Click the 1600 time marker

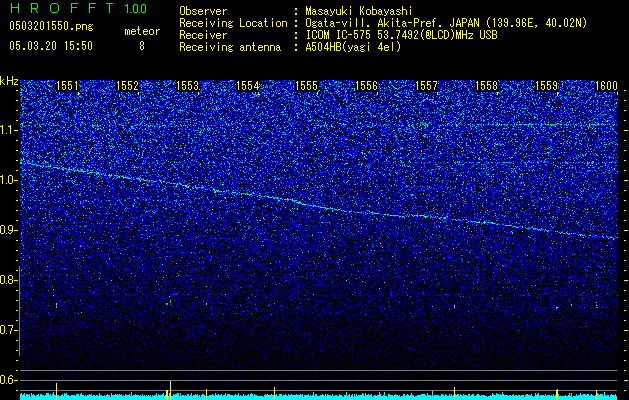click(606, 85)
